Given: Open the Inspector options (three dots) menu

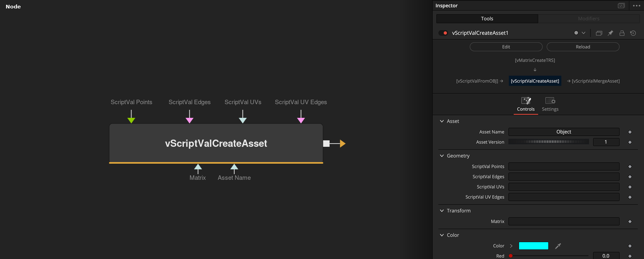Looking at the screenshot, I should click(636, 6).
